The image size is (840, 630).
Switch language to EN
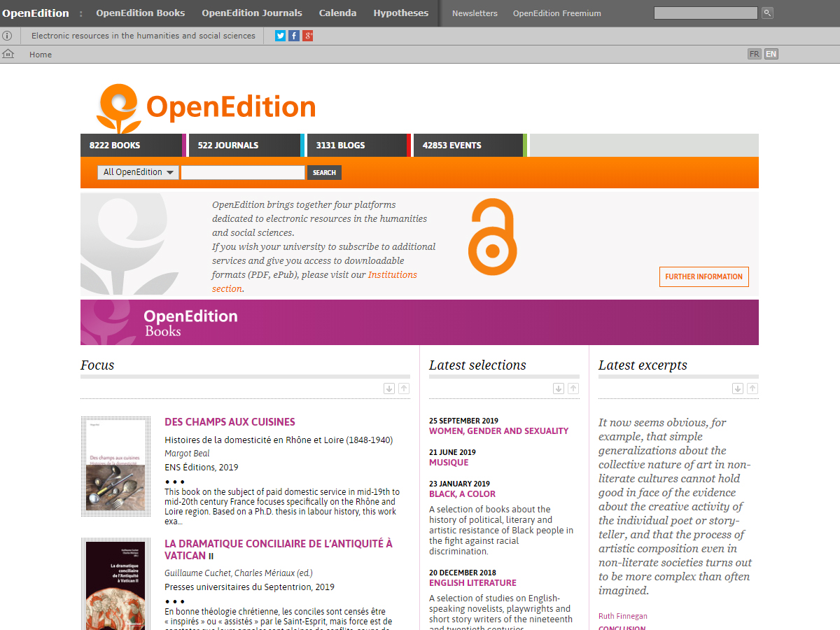pos(771,54)
